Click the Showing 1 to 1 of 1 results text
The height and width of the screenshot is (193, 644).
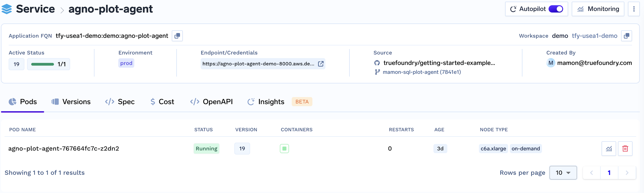tap(44, 173)
